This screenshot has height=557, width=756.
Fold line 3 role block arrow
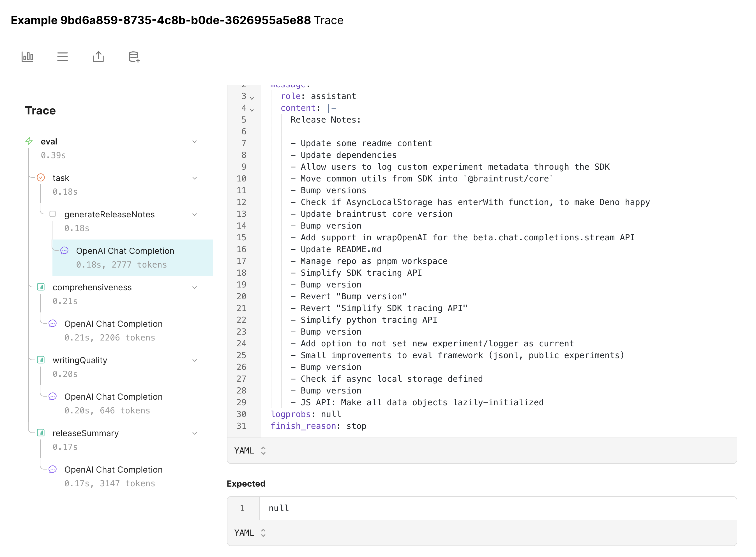pyautogui.click(x=252, y=98)
